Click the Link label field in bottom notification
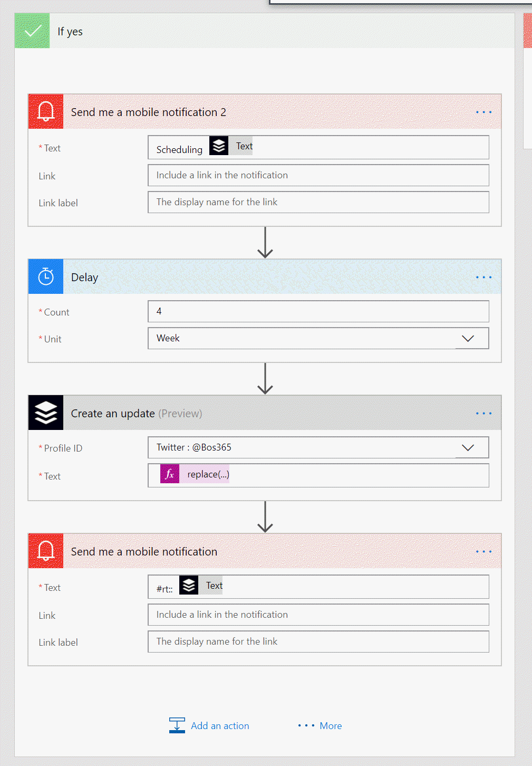 318,641
